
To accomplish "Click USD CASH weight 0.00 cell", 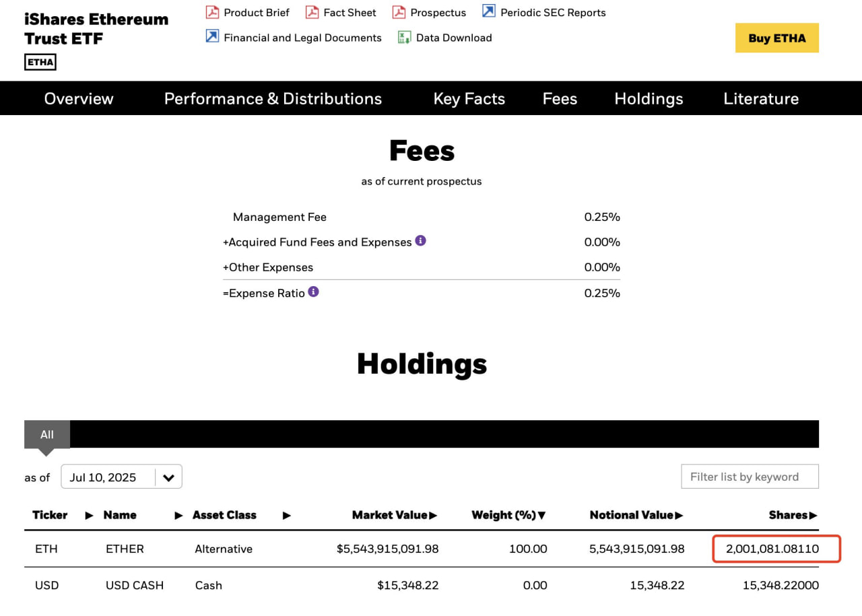I will click(x=535, y=585).
